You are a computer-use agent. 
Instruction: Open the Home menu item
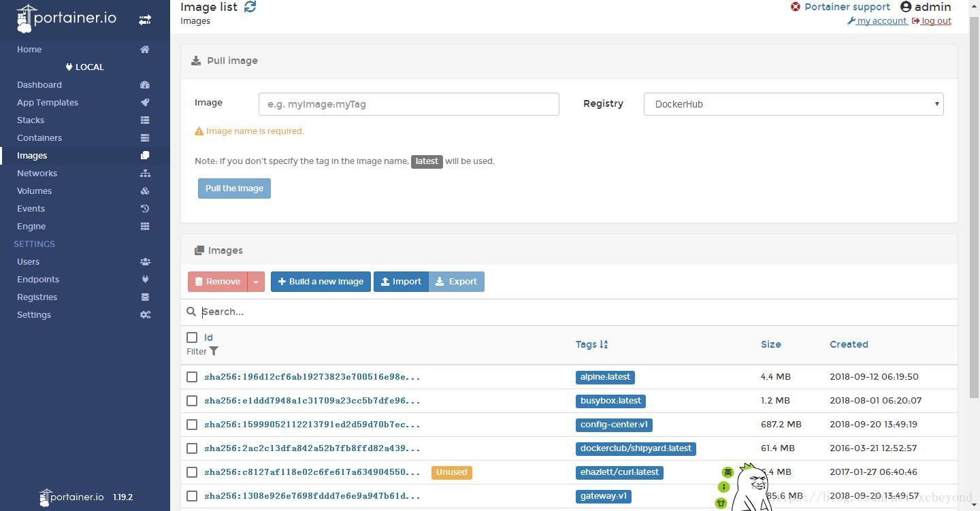29,50
